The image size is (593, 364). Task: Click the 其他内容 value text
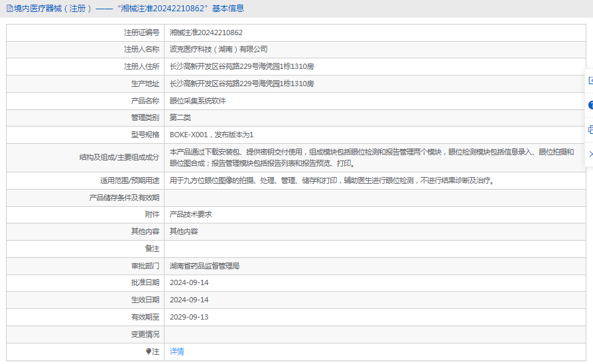[184, 231]
